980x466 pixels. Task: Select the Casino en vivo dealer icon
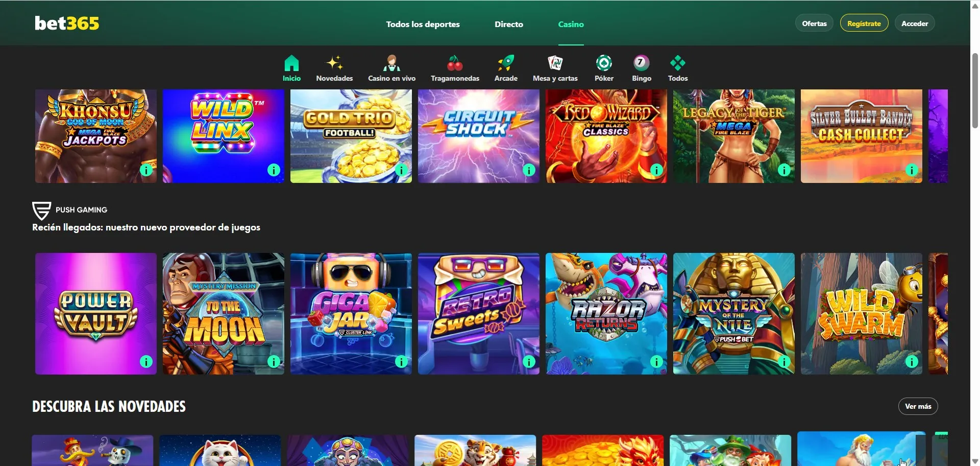[x=391, y=63]
